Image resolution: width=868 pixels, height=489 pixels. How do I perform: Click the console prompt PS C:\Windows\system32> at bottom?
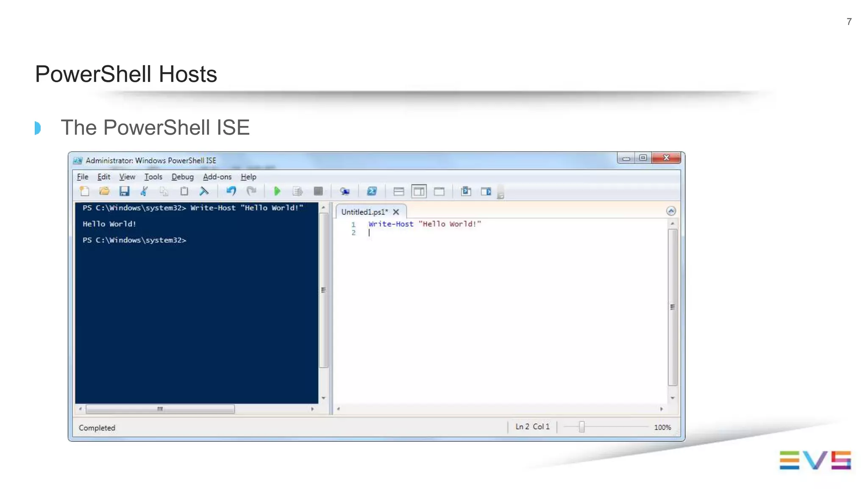(134, 240)
